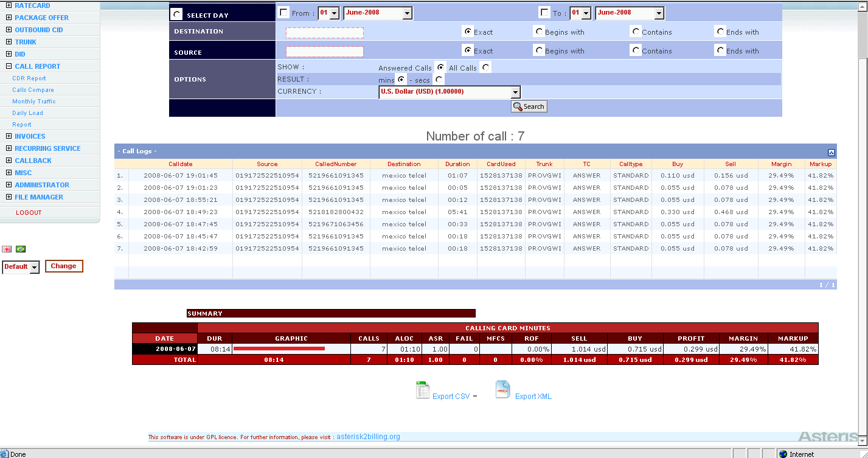Enable the From date checkbox
The width and height of the screenshot is (868, 458).
[284, 12]
